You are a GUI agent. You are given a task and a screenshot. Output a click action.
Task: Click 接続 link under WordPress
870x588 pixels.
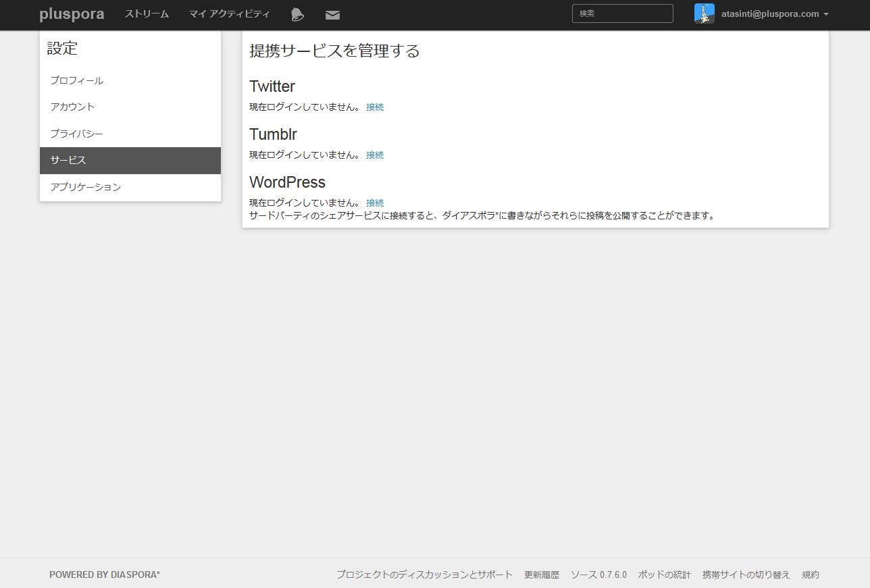[x=375, y=203]
